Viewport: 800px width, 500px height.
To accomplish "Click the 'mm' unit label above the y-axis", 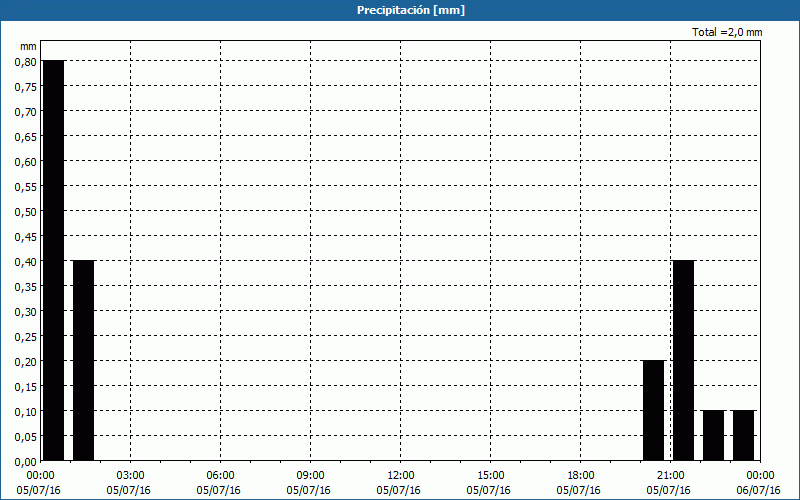I will (x=28, y=46).
